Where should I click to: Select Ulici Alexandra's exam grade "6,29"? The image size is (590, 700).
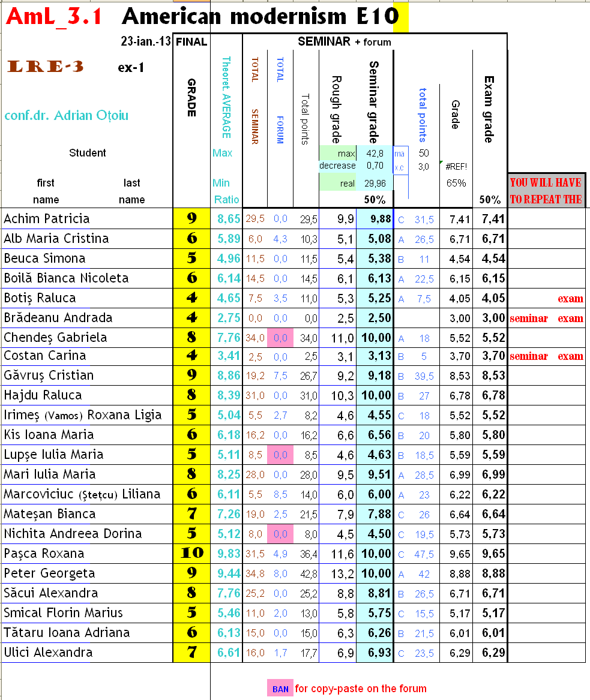coord(493,653)
